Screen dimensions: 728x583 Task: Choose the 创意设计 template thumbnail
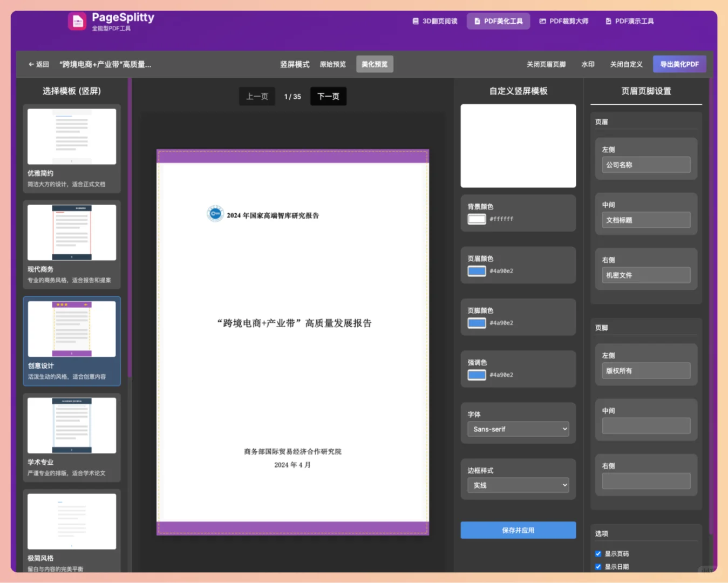[x=72, y=329]
